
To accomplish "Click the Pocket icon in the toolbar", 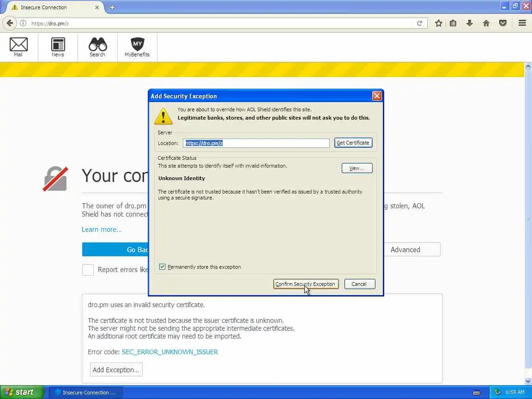I will coord(503,23).
